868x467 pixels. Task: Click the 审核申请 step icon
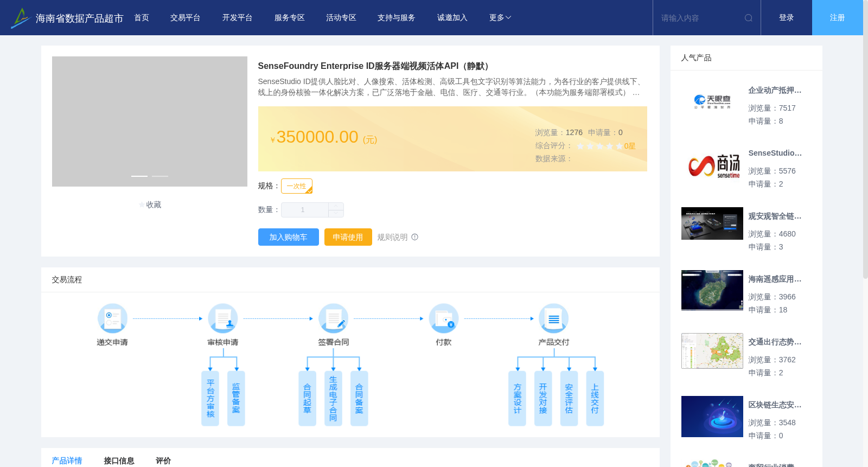223,318
